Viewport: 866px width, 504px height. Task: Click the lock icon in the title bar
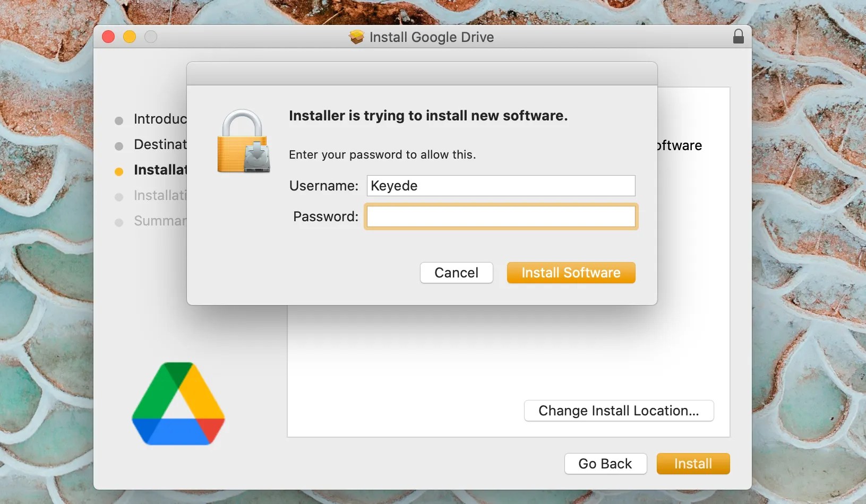[738, 37]
